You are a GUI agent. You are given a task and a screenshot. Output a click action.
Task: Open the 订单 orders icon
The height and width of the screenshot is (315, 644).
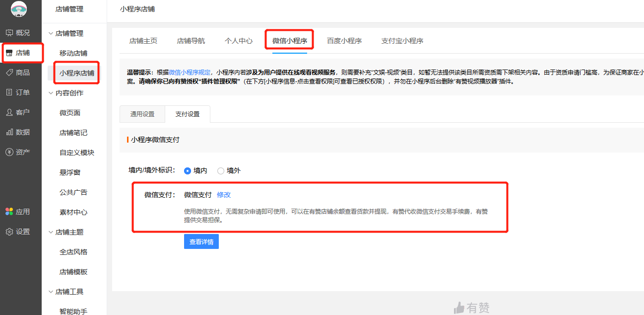pos(9,92)
